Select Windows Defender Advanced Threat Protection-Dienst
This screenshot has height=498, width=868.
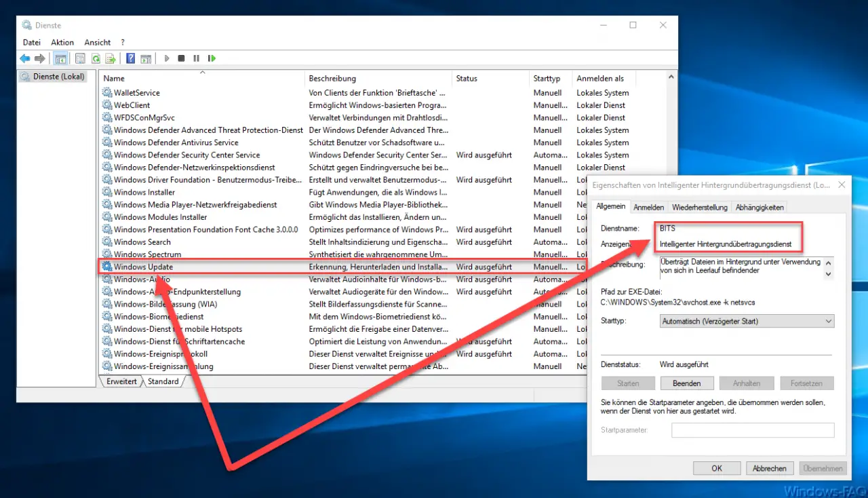tap(384, 130)
